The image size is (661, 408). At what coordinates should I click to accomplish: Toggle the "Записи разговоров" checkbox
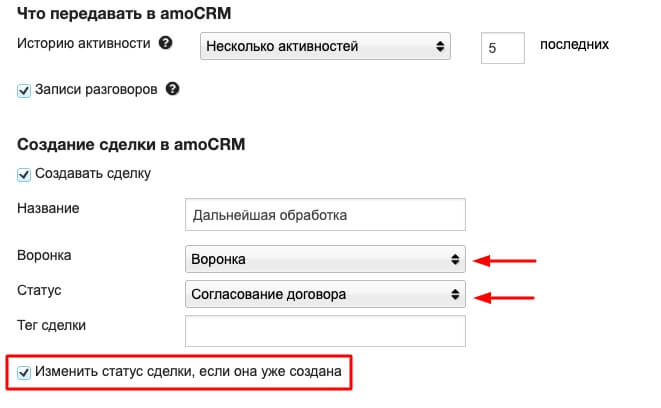(x=25, y=90)
